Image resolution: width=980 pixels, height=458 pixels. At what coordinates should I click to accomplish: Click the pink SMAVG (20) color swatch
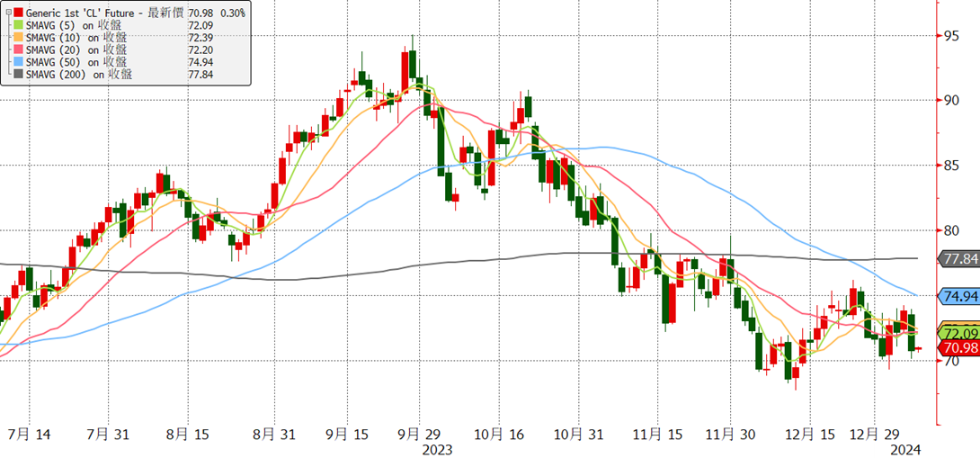[x=18, y=50]
